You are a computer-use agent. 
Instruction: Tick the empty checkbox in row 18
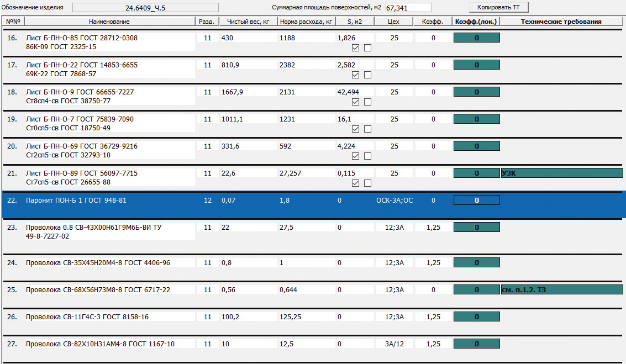[367, 102]
